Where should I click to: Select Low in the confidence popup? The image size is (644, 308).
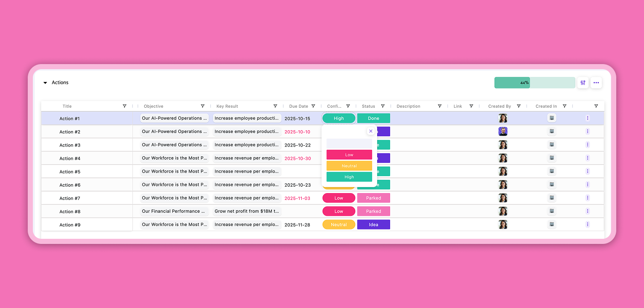[349, 155]
